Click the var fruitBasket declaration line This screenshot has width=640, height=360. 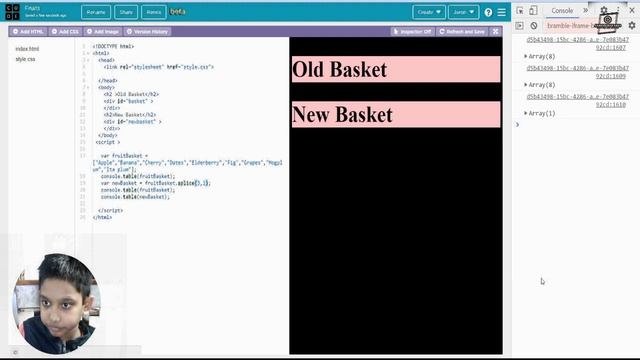[124, 156]
